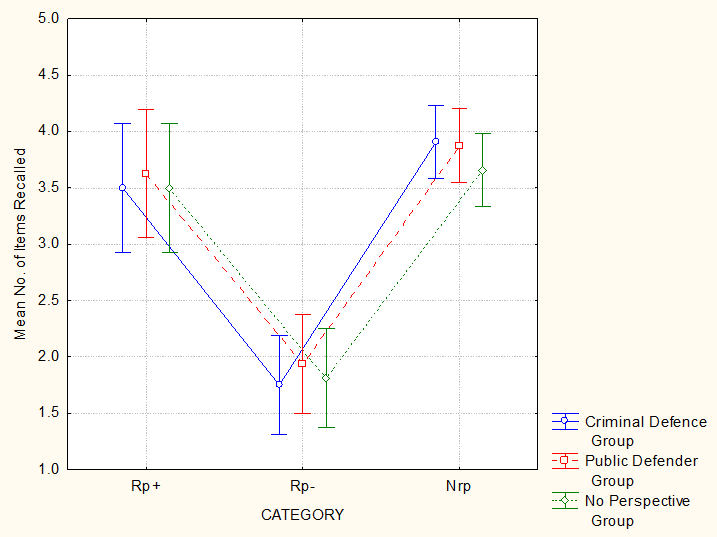
Task: Click the Nrp category axis label
Action: [x=458, y=486]
